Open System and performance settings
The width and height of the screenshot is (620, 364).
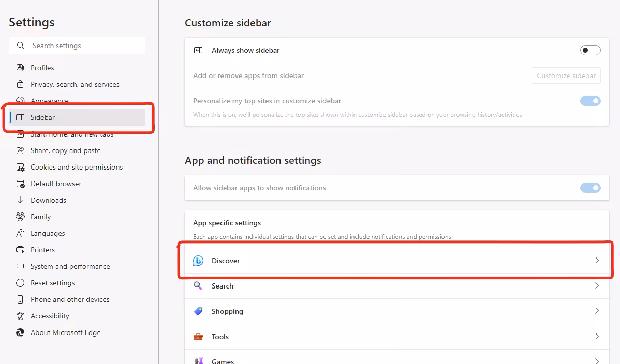point(77,266)
